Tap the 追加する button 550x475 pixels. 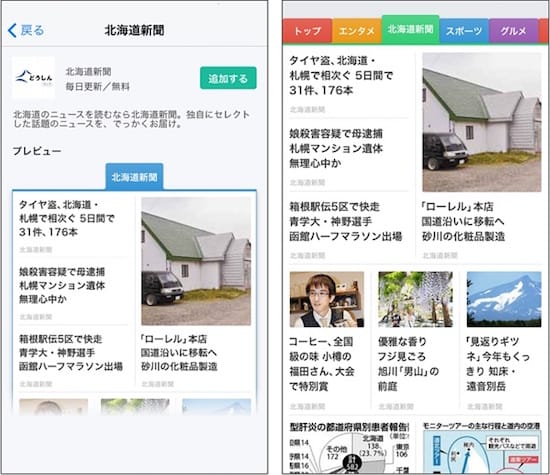228,78
